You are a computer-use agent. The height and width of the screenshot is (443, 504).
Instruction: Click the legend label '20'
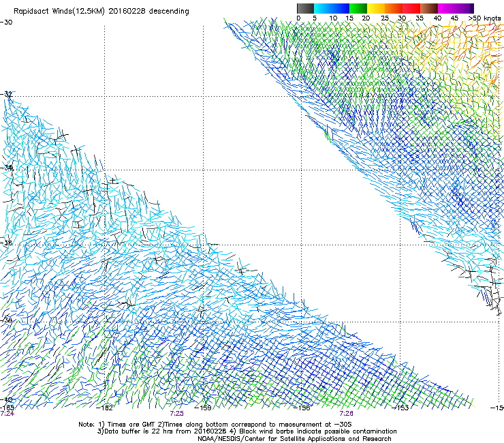(366, 18)
